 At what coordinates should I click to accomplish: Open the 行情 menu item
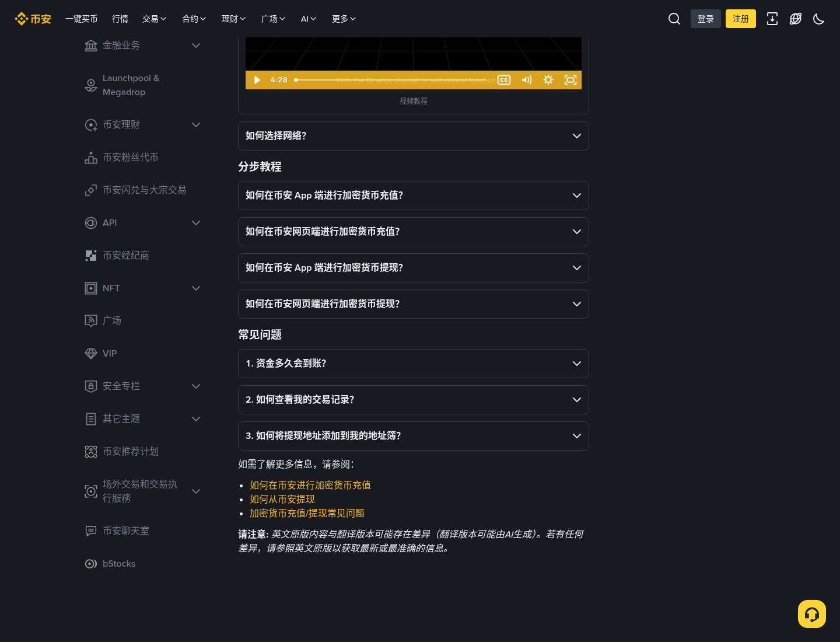click(120, 19)
